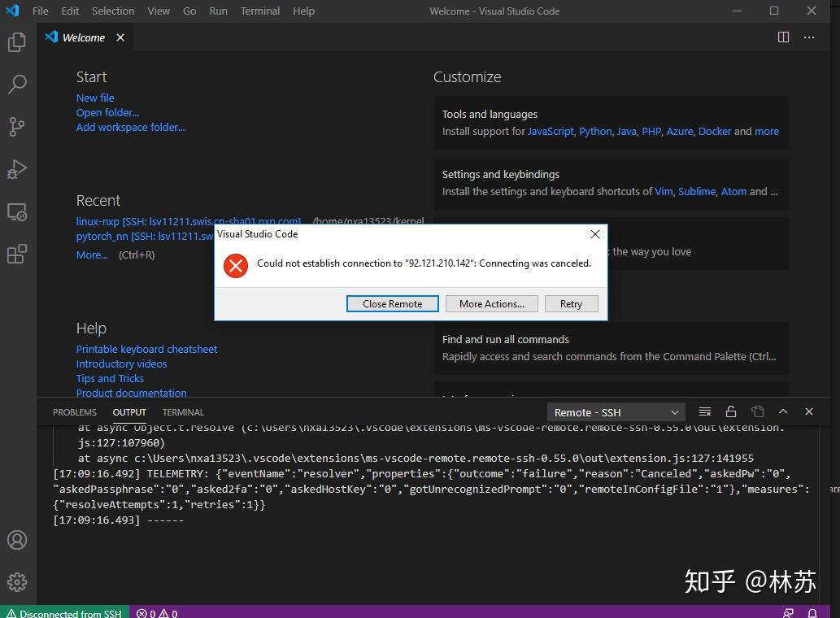Screen dimensions: 840x618
Task: Open the Remote Explorer view
Action: pos(18,211)
